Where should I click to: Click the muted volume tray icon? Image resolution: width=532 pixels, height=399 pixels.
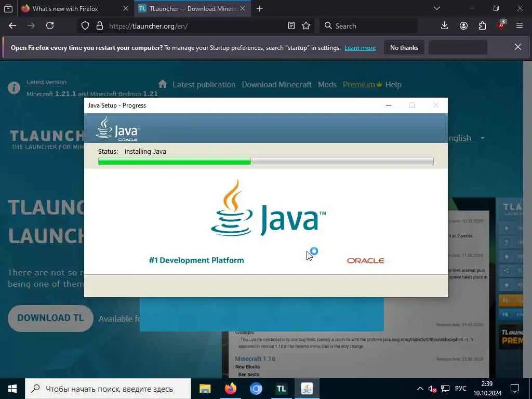(432, 389)
